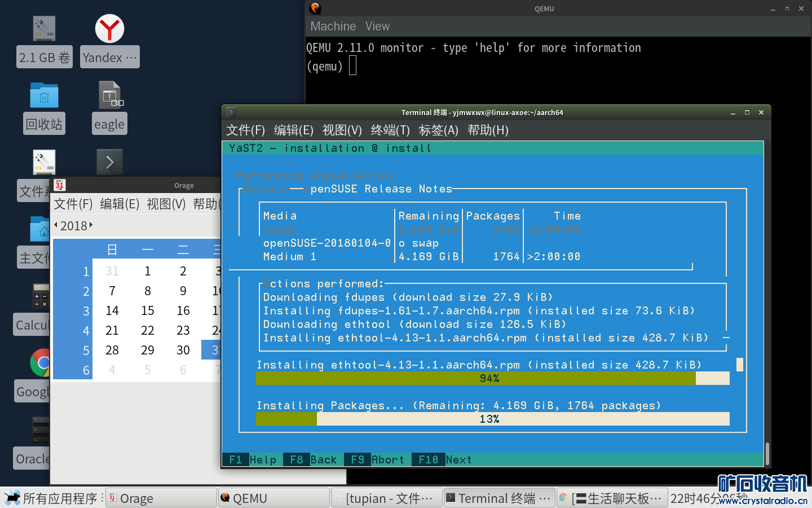812x508 pixels.
Task: Switch to the openSUSE Release Notes tab
Action: (x=381, y=189)
